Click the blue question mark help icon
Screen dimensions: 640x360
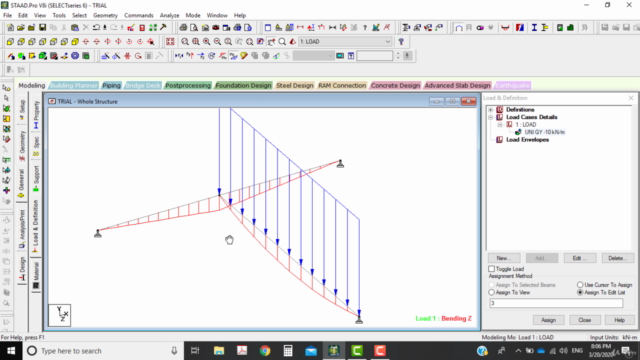click(401, 42)
